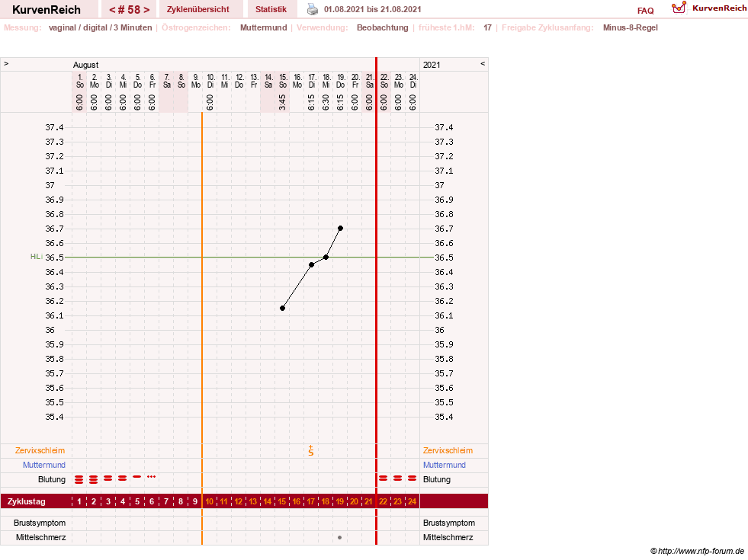Click the heavy bleeding mark on cycle day 1
This screenshot has width=748, height=560.
click(79, 479)
